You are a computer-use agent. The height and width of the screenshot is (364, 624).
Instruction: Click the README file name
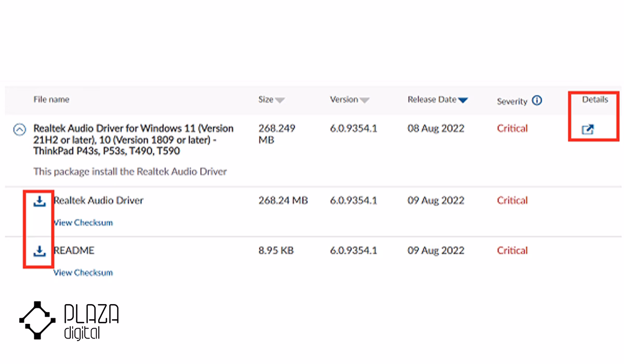point(74,251)
